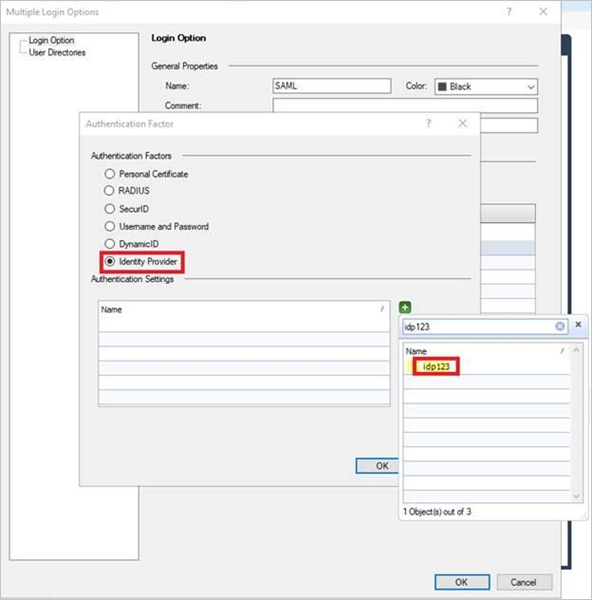592x600 pixels.
Task: Click the Name field containing SAML
Action: 332,86
